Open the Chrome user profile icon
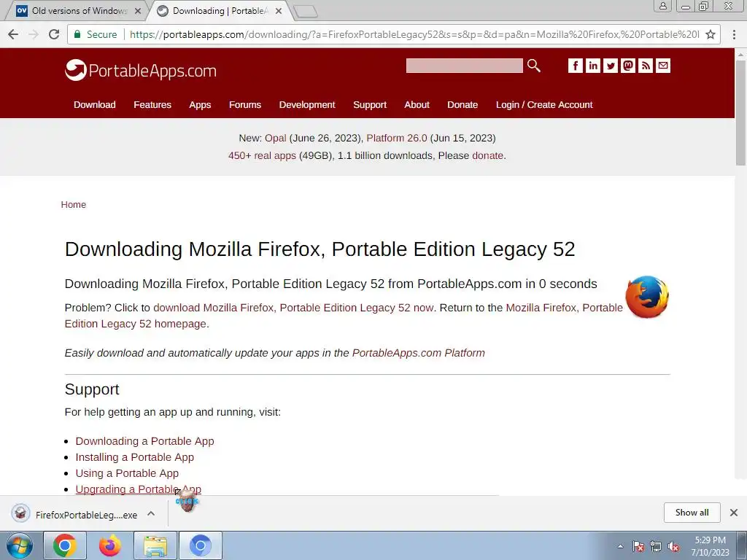Image resolution: width=747 pixels, height=560 pixels. coord(662,6)
